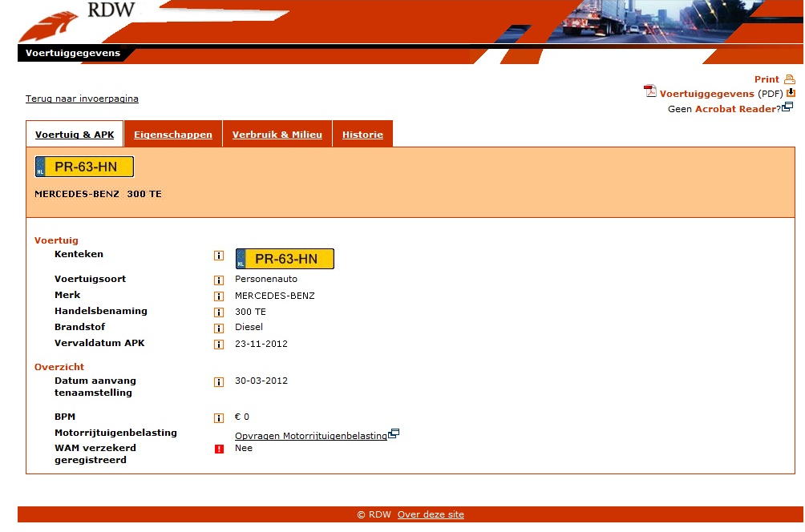Click the info icon next to Kenteken
This screenshot has width=805, height=532.
(218, 256)
